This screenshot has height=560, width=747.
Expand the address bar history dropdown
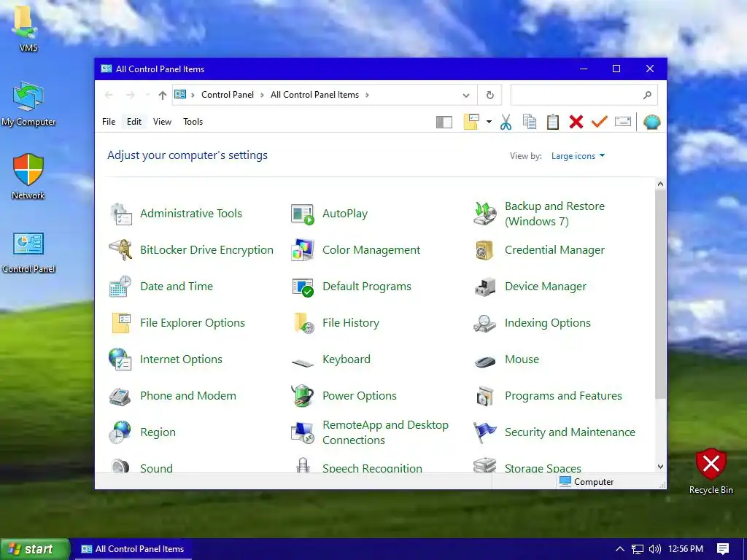pyautogui.click(x=466, y=96)
